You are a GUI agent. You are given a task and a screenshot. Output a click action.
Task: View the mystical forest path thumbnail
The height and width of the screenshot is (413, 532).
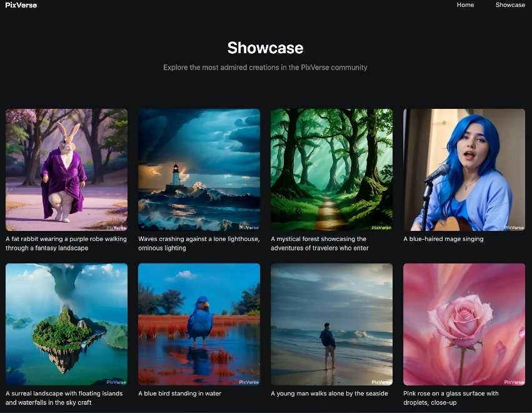coord(331,170)
